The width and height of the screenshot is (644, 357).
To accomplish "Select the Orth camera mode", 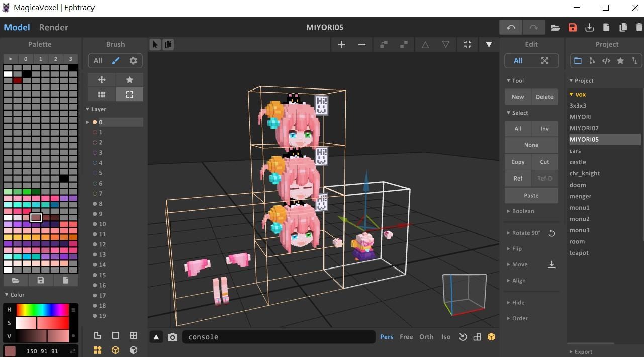I will tap(426, 337).
